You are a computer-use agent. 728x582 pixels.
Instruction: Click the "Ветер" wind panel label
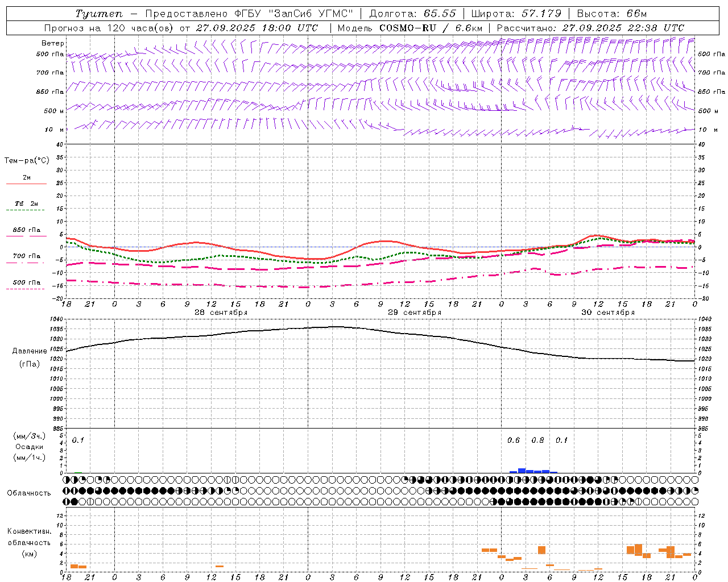(53, 43)
